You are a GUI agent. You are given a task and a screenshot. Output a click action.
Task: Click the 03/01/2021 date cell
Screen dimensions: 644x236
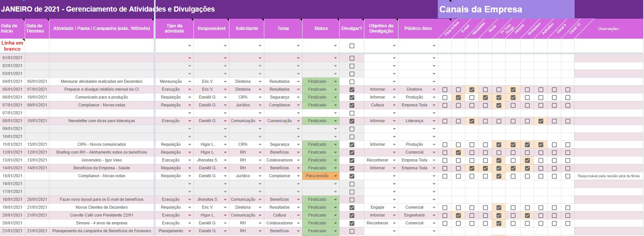point(12,74)
